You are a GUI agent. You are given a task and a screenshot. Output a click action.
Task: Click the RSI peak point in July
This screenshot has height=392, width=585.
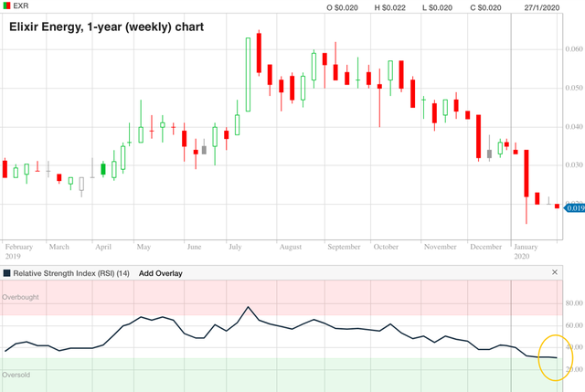pyautogui.click(x=248, y=307)
